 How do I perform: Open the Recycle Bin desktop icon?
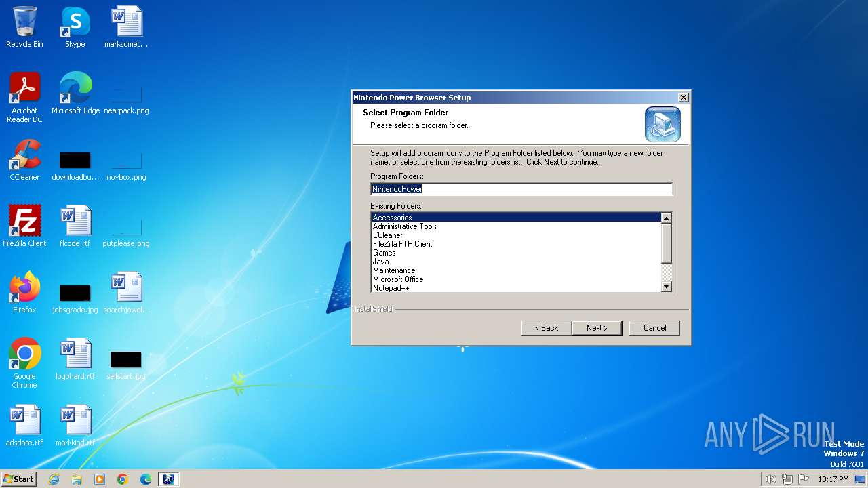pos(24,27)
